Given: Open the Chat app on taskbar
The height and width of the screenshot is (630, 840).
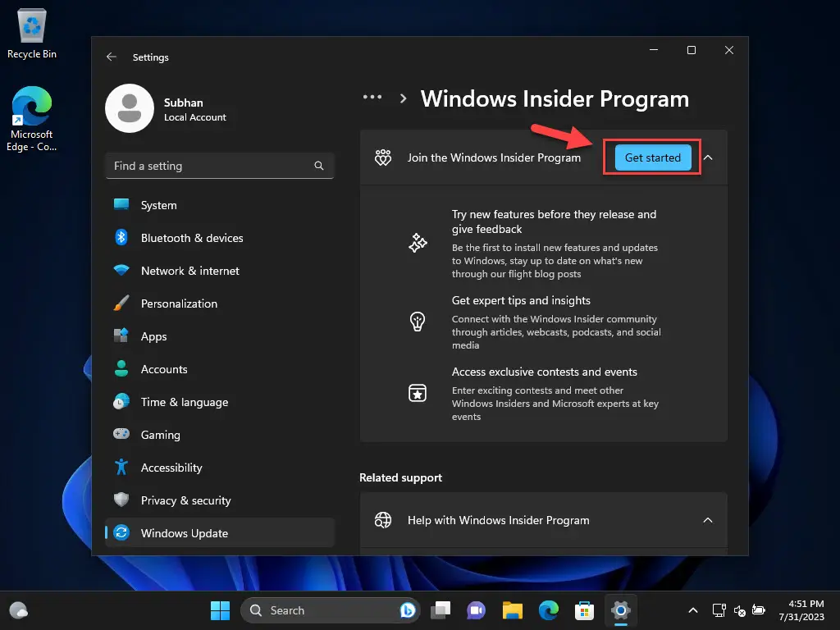Looking at the screenshot, I should click(x=476, y=610).
